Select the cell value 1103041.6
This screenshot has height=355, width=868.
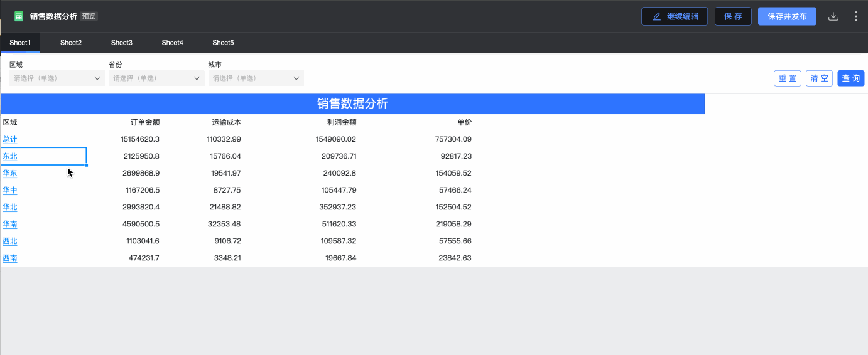click(142, 241)
